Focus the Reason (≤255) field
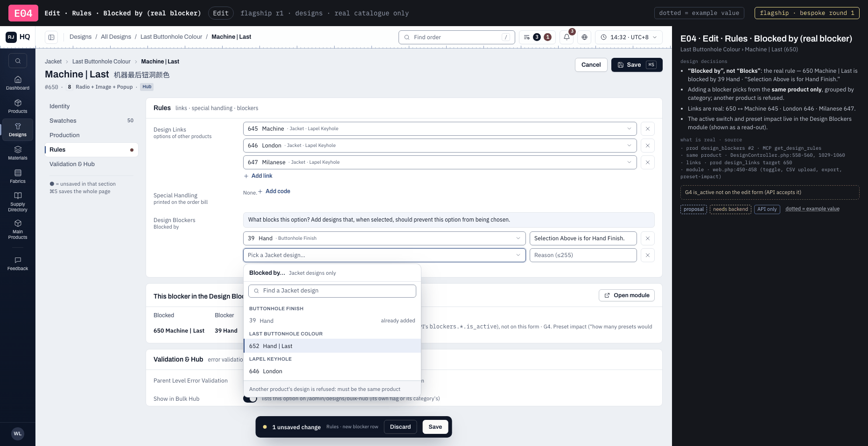The height and width of the screenshot is (446, 868). [583, 255]
